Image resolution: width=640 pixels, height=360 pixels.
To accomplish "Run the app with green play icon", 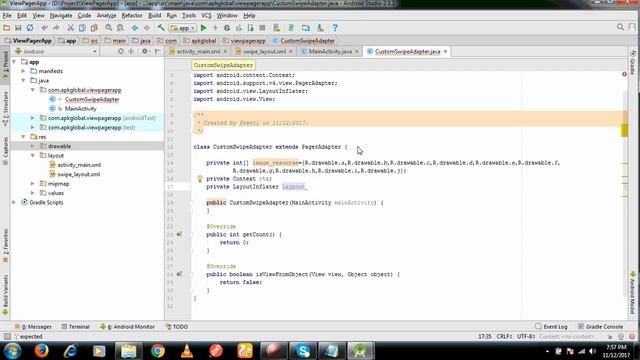I will coord(204,28).
